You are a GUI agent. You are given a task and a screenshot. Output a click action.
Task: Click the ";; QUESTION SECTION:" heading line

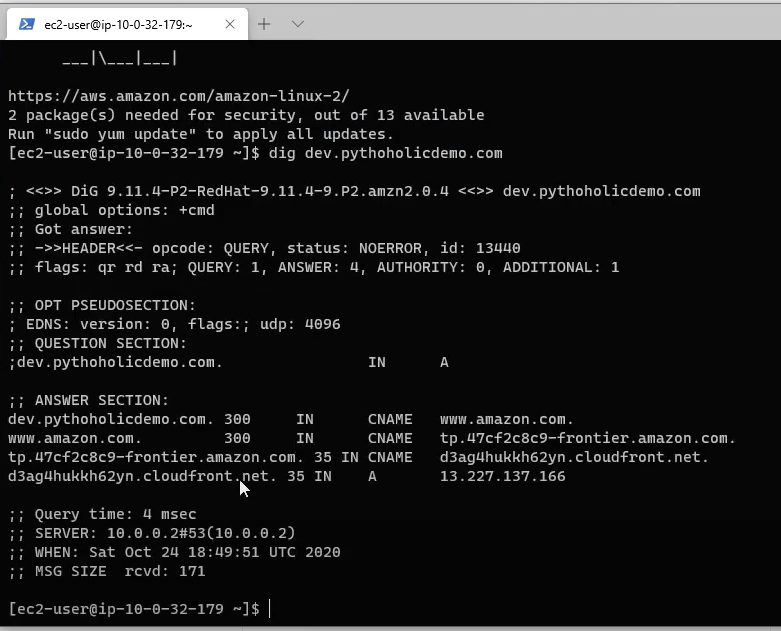[98, 343]
